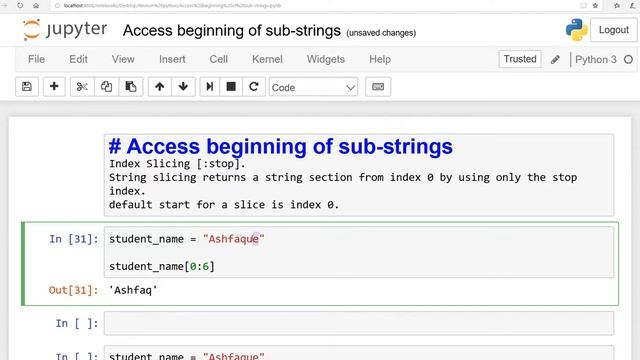The width and height of the screenshot is (640, 360).
Task: Click the Trusted notebook button
Action: coord(520,59)
